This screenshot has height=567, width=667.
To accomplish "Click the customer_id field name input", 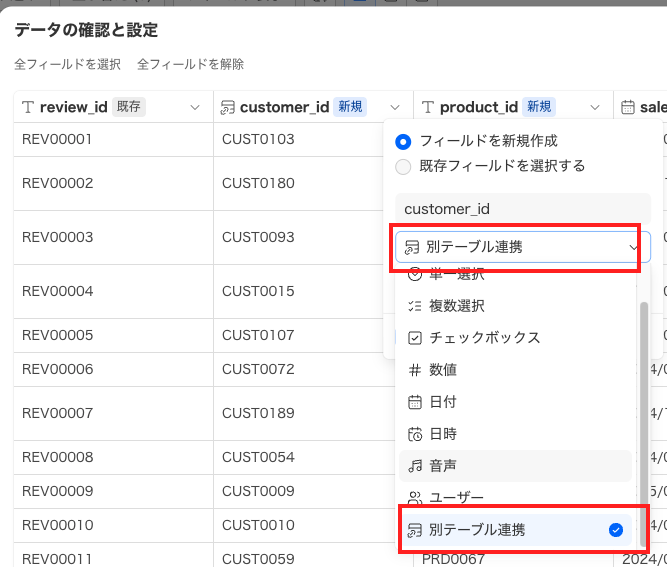I will tap(522, 209).
